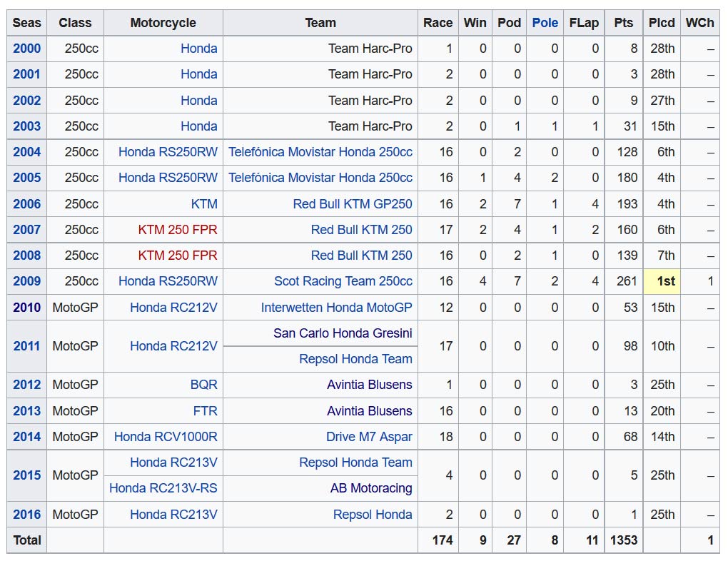This screenshot has width=728, height=561.
Task: Select the 1353 total points cell
Action: point(624,540)
